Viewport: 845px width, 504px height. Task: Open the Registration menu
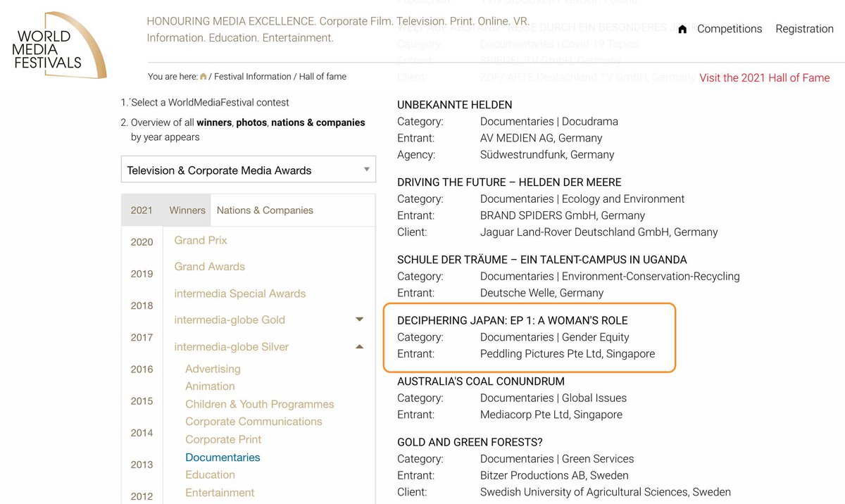click(804, 29)
